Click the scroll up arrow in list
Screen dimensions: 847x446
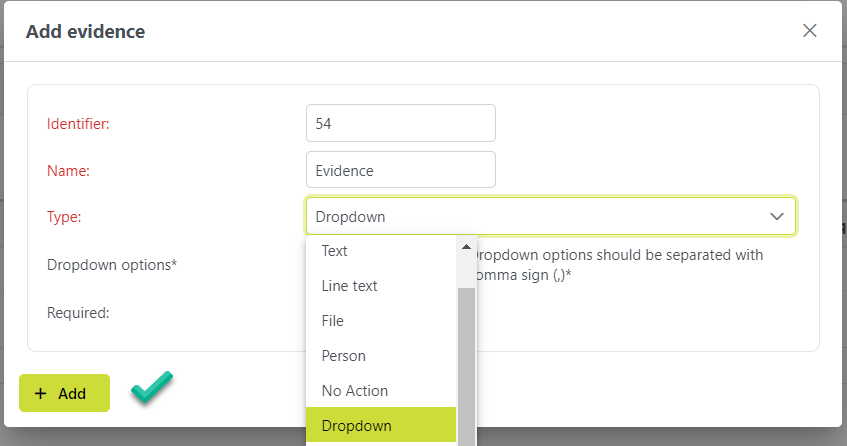click(466, 247)
